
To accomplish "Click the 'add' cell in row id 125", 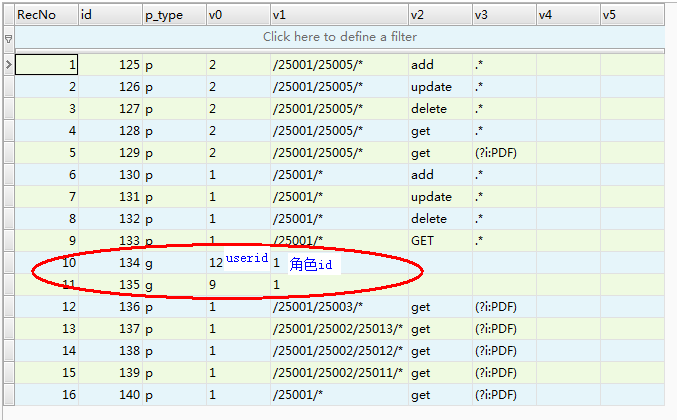I will [x=440, y=65].
